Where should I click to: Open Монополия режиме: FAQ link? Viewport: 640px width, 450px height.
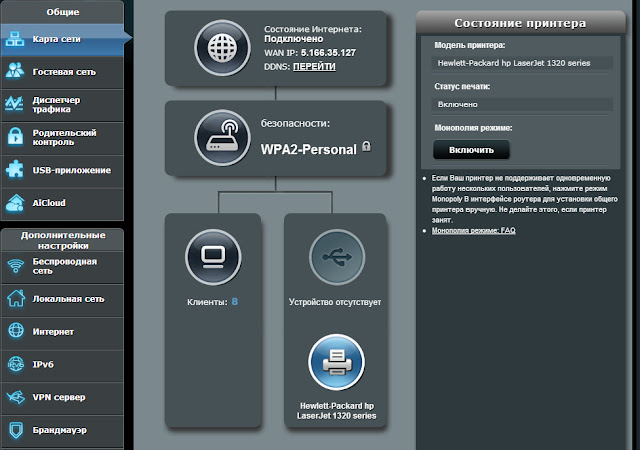point(473,231)
